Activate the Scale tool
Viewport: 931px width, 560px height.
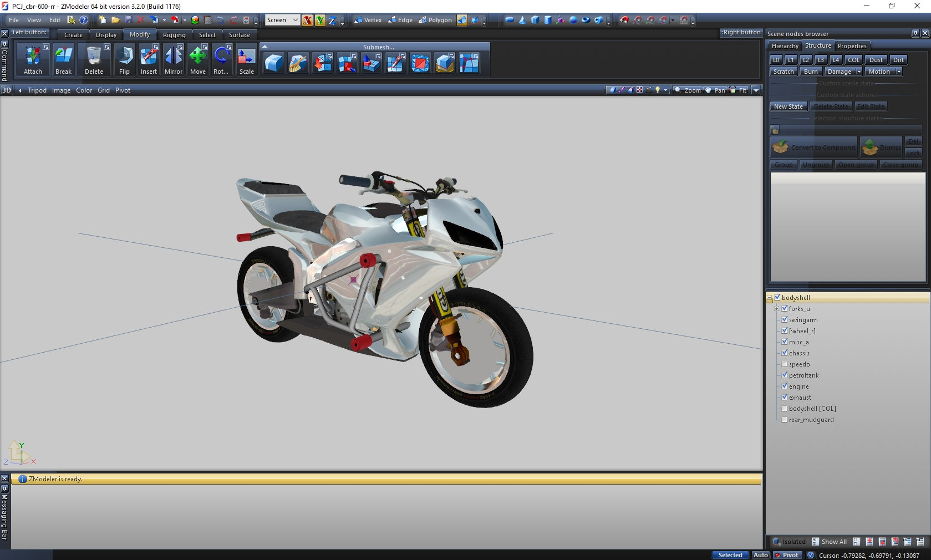(x=246, y=57)
